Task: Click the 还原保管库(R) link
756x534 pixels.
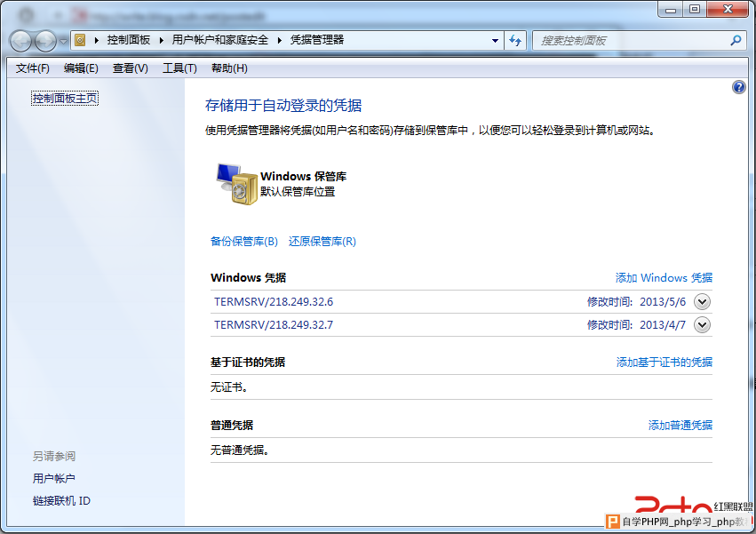Action: [322, 242]
